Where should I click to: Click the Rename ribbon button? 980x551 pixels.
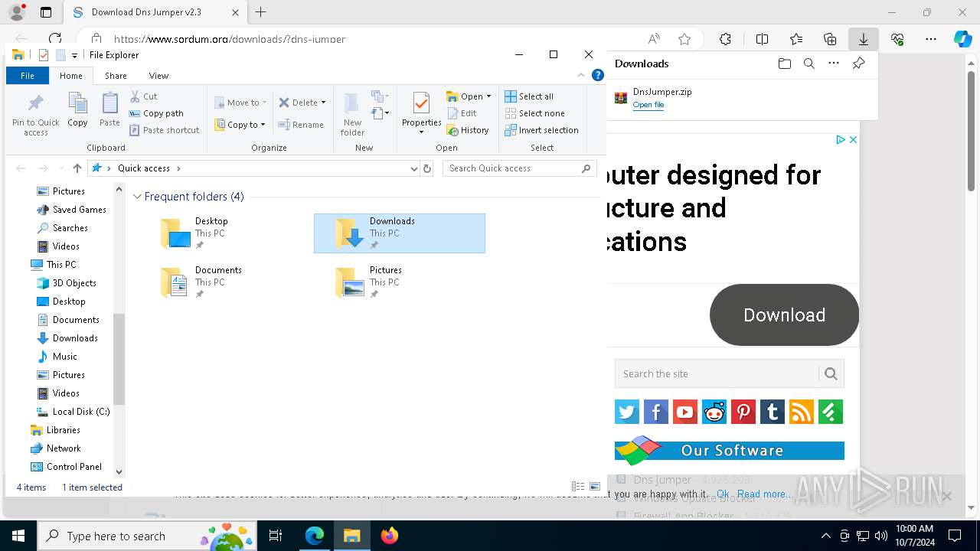(x=300, y=125)
